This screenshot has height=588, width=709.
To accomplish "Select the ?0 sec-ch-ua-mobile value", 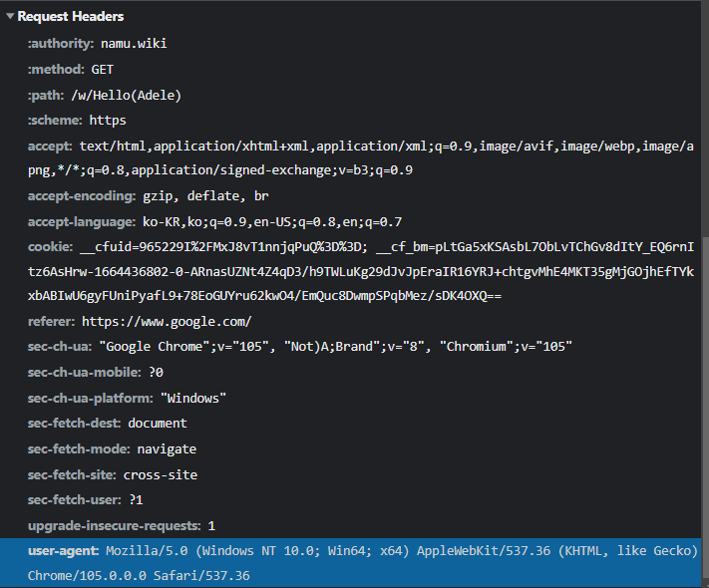I will 156,373.
